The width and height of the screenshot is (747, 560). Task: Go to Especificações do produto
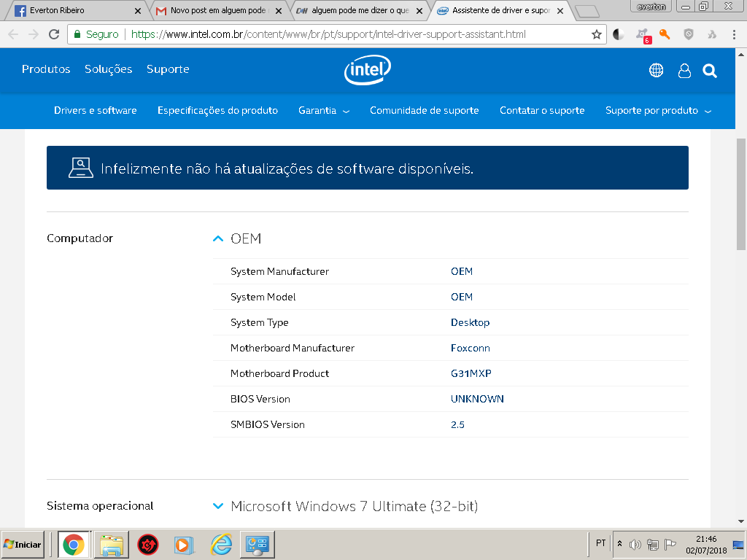(217, 111)
